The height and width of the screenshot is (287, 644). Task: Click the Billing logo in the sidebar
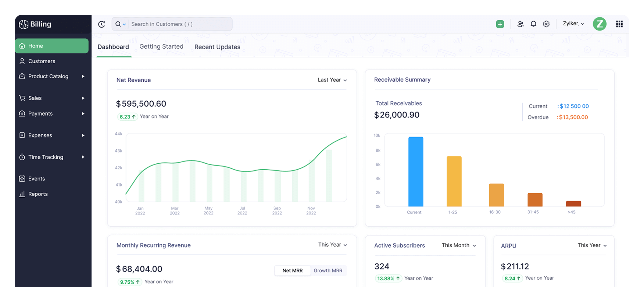coord(36,24)
